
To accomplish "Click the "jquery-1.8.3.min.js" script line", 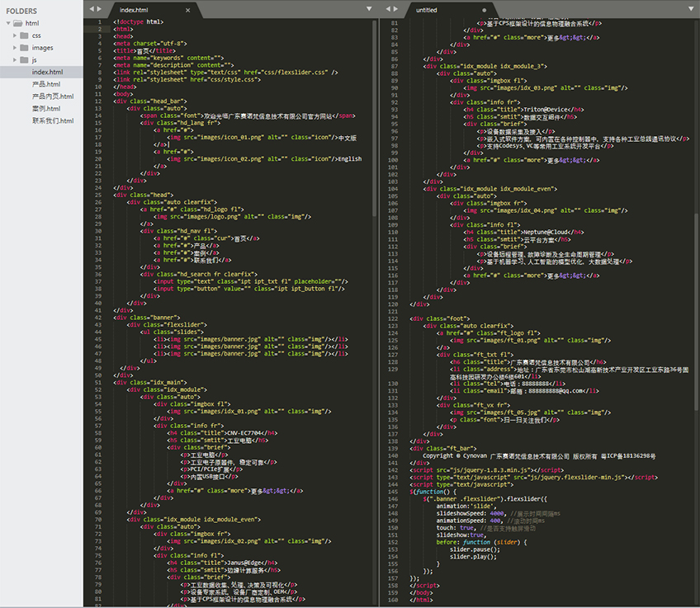I will click(x=486, y=470).
